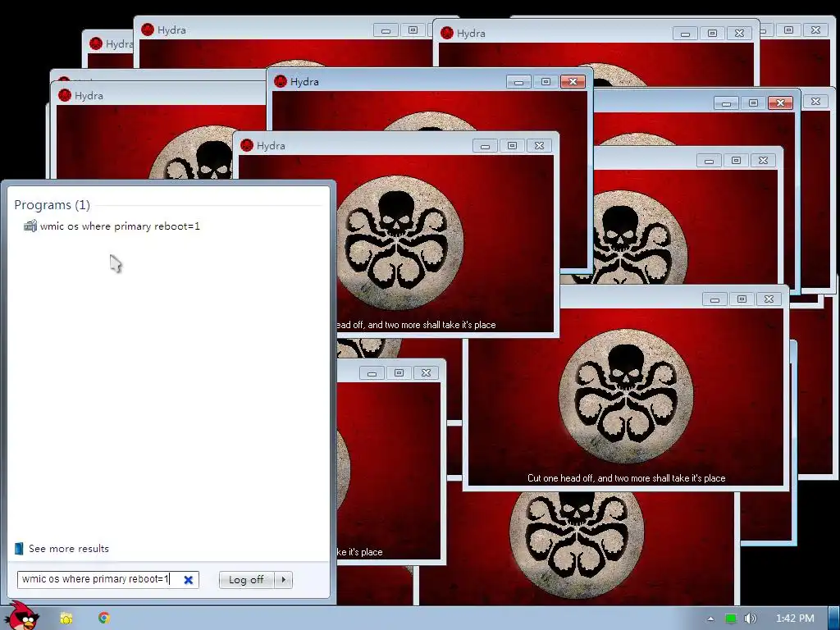Open the 1:42 PM clock

click(794, 619)
